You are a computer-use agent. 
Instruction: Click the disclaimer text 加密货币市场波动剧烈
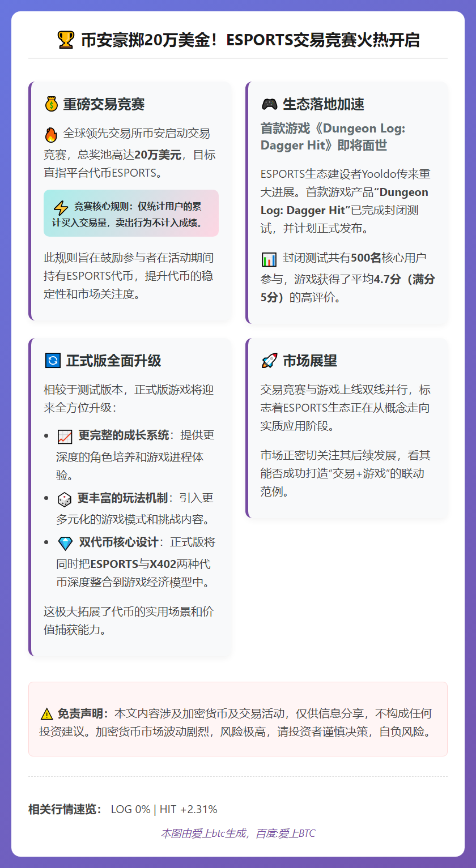(154, 731)
